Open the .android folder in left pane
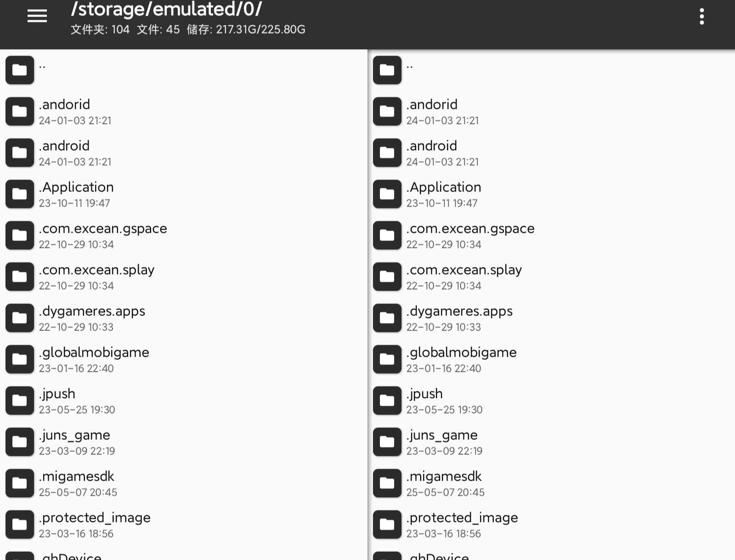735x560 pixels. pos(64,146)
